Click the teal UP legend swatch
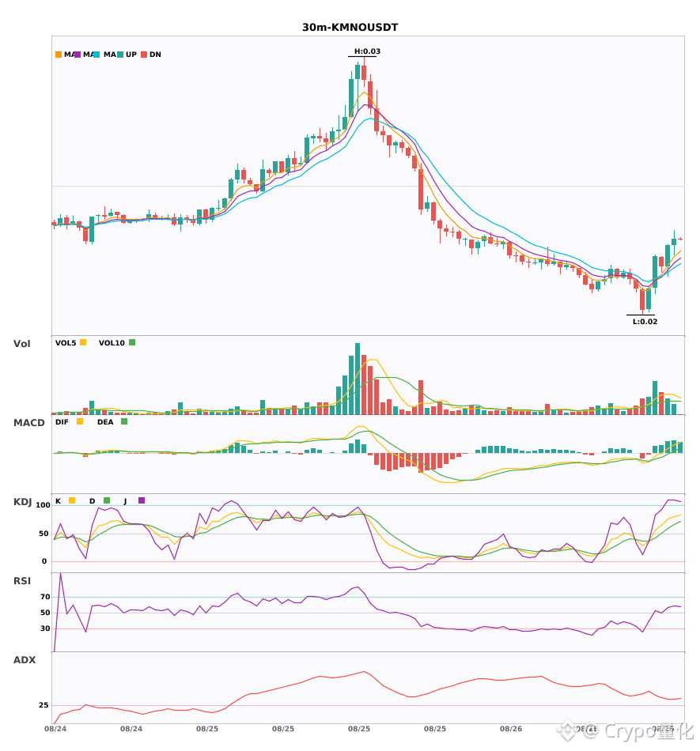The height and width of the screenshot is (751, 700). (120, 55)
